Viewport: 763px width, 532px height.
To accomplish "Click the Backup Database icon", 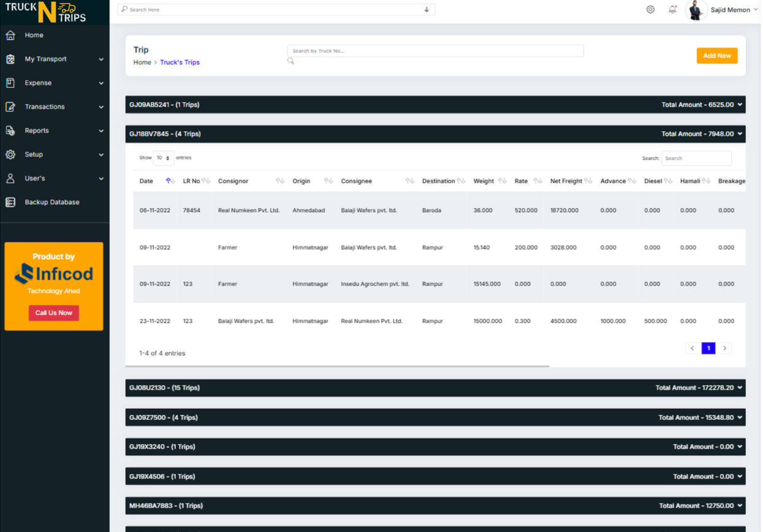I will (x=10, y=202).
